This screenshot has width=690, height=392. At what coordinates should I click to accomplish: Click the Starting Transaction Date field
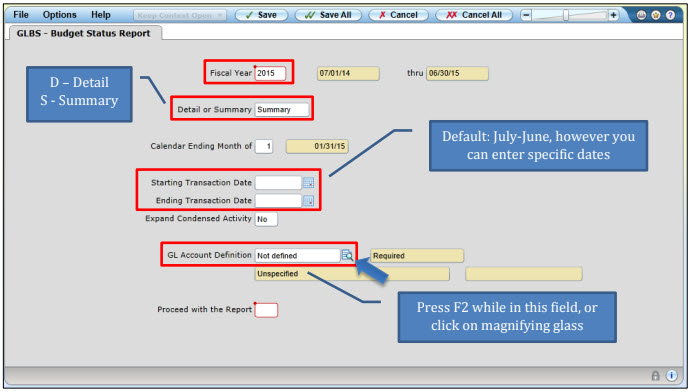coord(278,183)
